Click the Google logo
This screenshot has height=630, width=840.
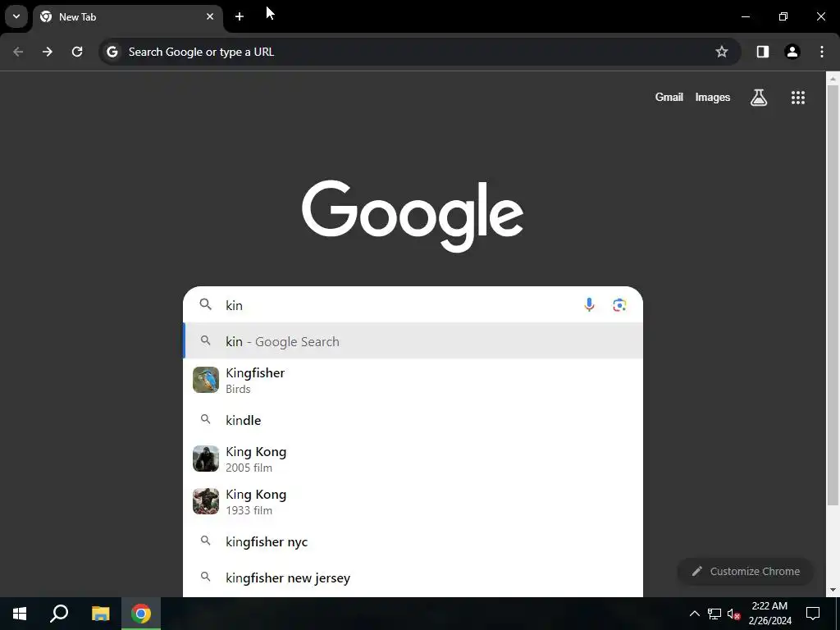(413, 216)
